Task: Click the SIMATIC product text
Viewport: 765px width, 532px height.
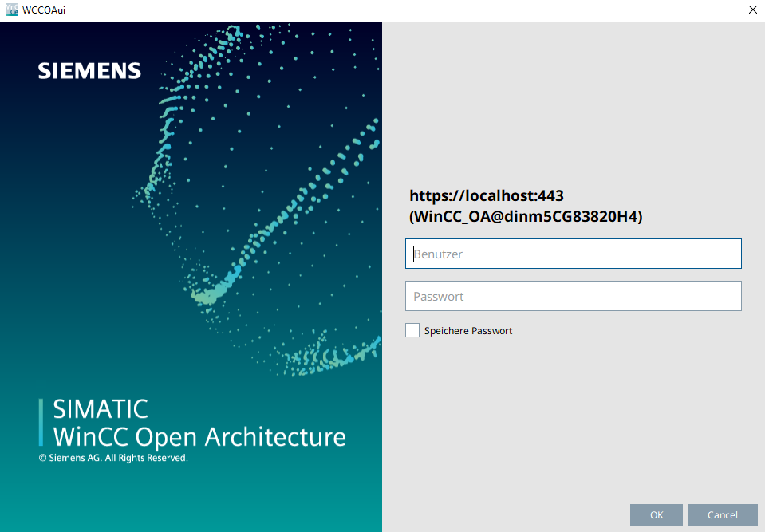Action: click(x=101, y=409)
